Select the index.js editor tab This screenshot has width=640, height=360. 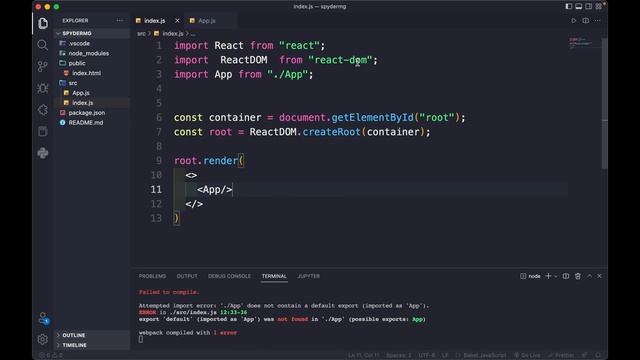(154, 20)
